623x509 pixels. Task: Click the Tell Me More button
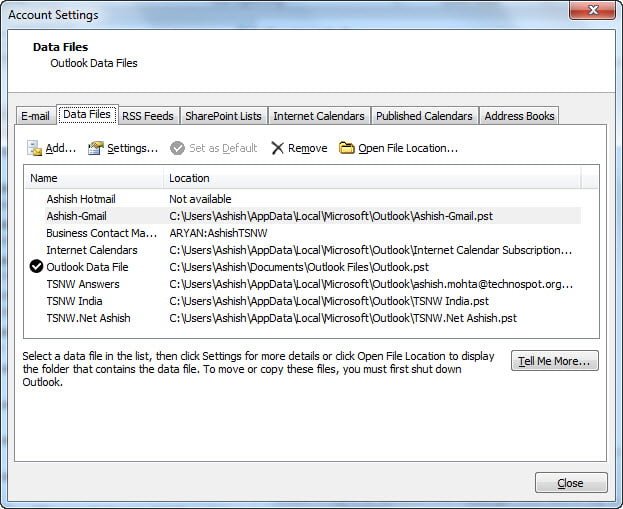pos(555,361)
